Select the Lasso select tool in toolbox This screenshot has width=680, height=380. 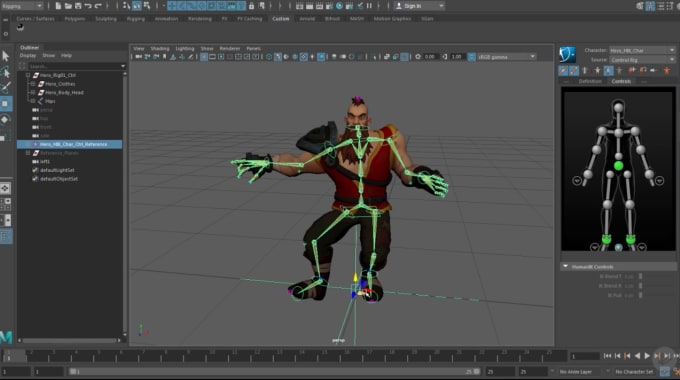pyautogui.click(x=6, y=72)
